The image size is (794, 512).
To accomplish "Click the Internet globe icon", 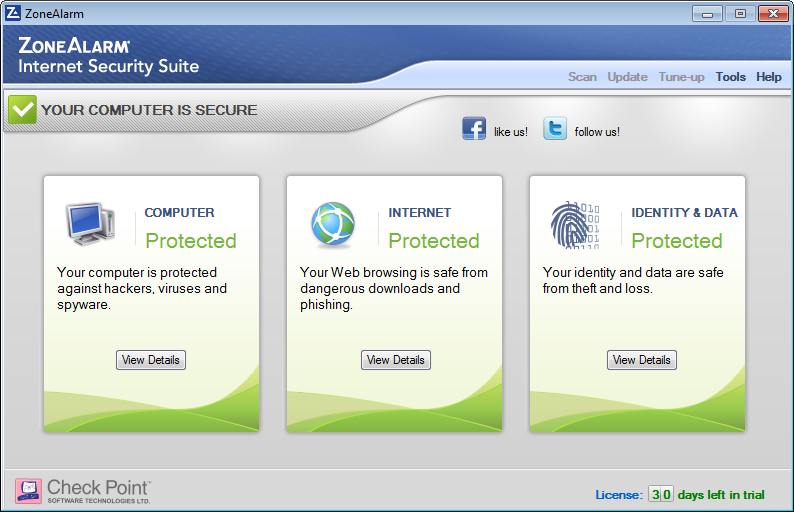I will click(333, 224).
